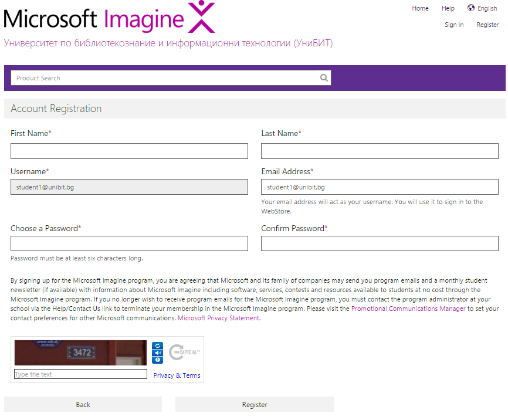The image size is (508, 420).
Task: Open the English language selector
Action: [x=487, y=8]
